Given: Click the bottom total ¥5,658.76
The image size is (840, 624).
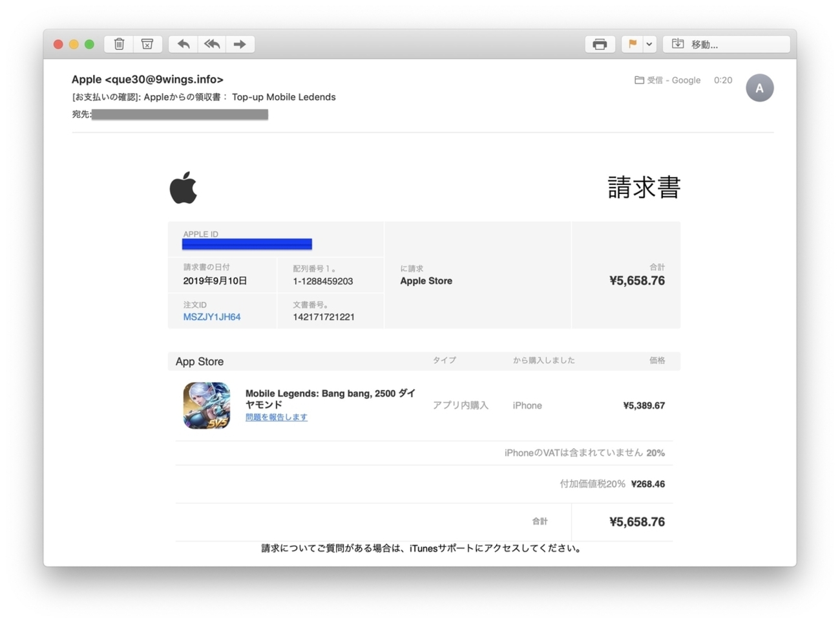Looking at the screenshot, I should pyautogui.click(x=637, y=522).
